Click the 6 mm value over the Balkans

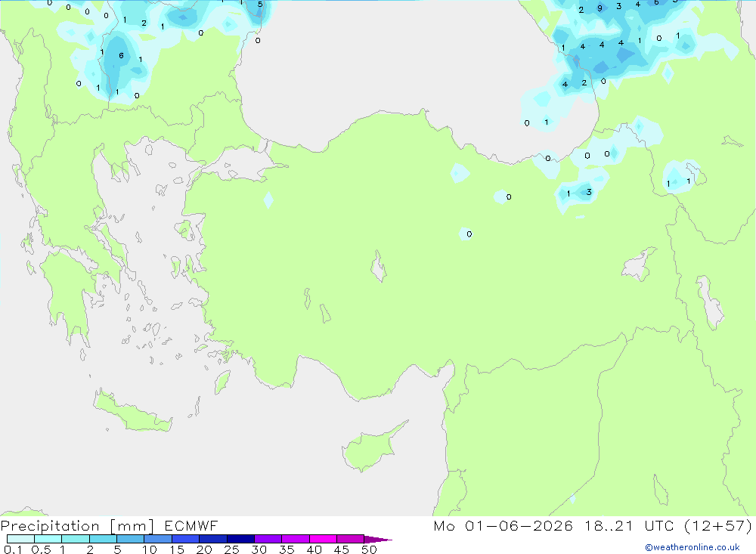(121, 55)
